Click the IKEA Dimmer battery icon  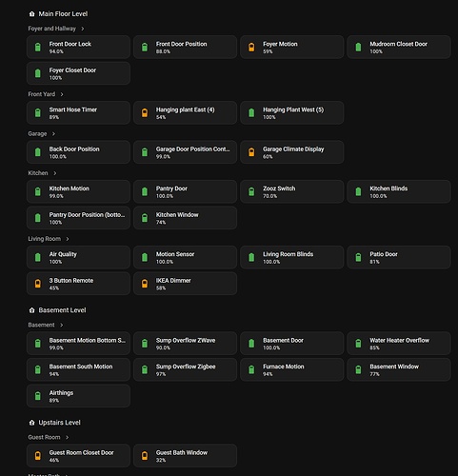[145, 284]
